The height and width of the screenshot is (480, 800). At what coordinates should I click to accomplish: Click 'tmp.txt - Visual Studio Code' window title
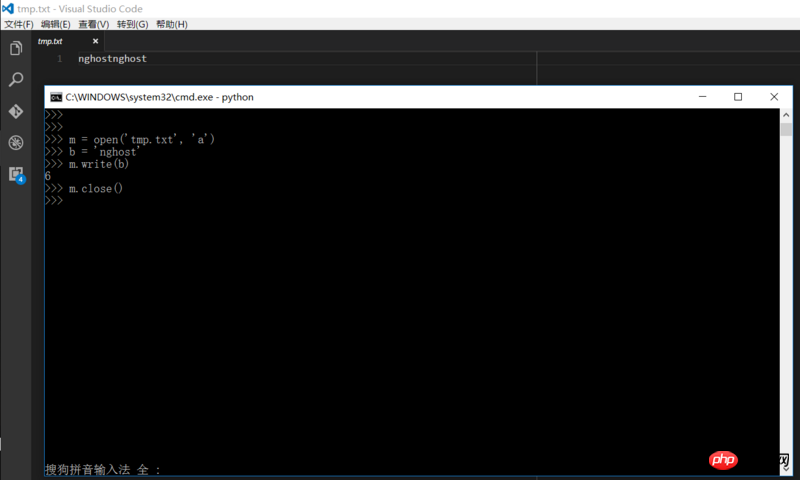(x=80, y=9)
